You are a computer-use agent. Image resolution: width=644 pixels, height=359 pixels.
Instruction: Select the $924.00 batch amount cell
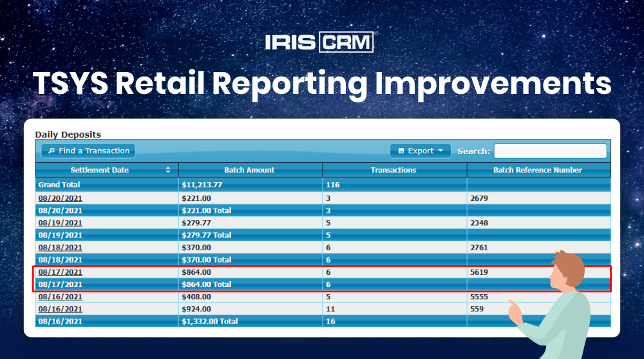(251, 309)
